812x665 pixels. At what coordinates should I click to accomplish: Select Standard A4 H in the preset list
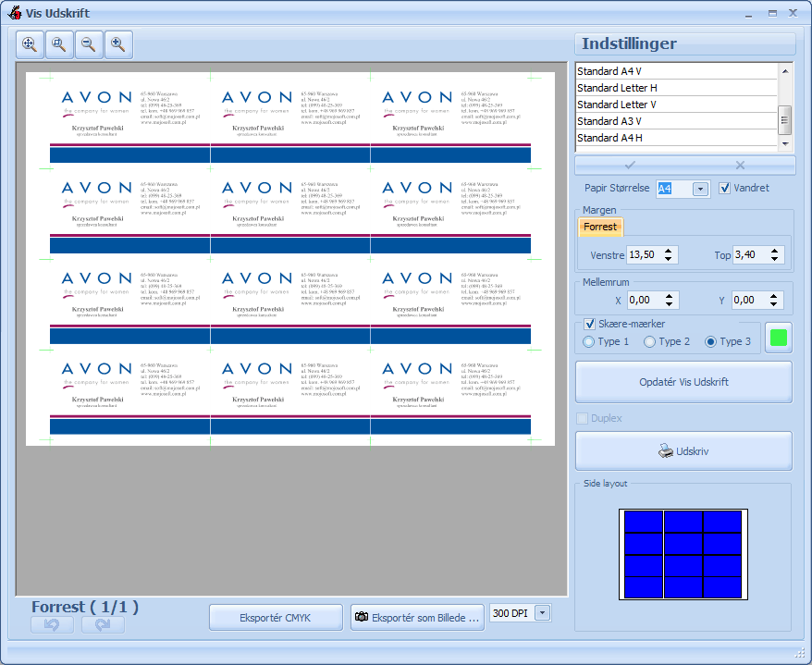676,138
